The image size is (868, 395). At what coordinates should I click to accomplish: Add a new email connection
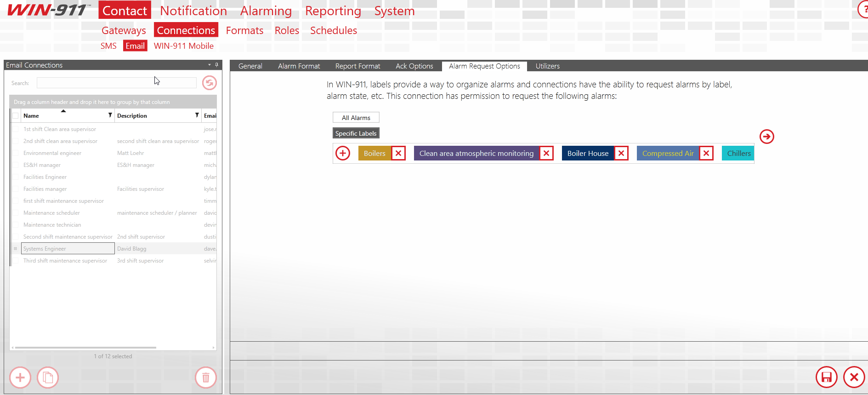click(x=20, y=378)
